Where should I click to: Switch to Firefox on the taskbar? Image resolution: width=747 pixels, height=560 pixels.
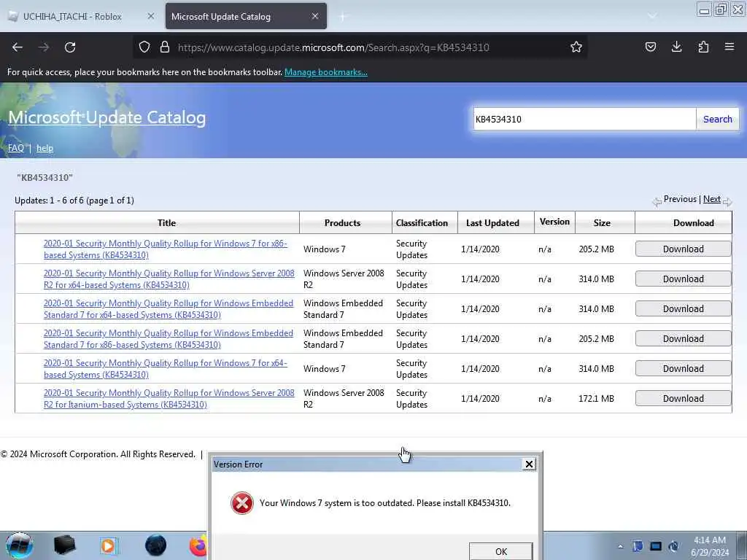pos(198,546)
